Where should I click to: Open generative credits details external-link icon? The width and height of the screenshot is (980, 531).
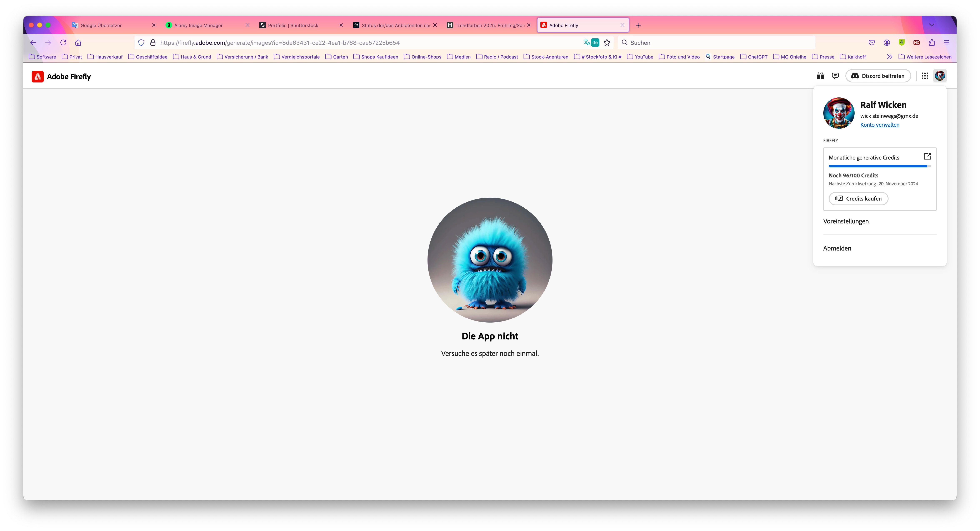pyautogui.click(x=927, y=156)
